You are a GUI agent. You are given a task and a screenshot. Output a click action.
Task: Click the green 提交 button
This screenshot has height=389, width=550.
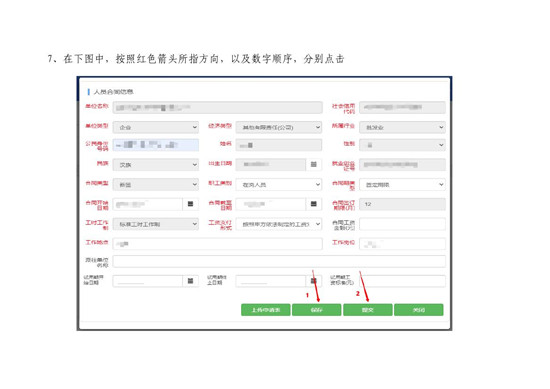click(368, 310)
